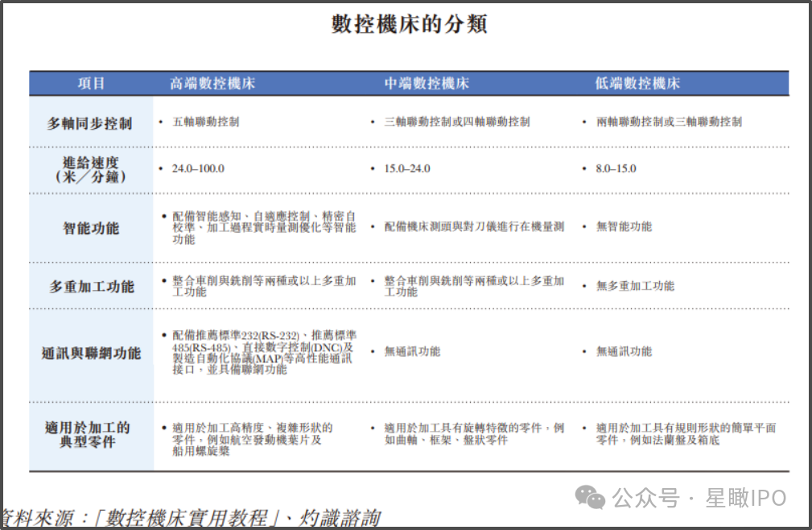Click the 無多重加工功能 cell
The height and width of the screenshot is (530, 812).
tap(635, 285)
